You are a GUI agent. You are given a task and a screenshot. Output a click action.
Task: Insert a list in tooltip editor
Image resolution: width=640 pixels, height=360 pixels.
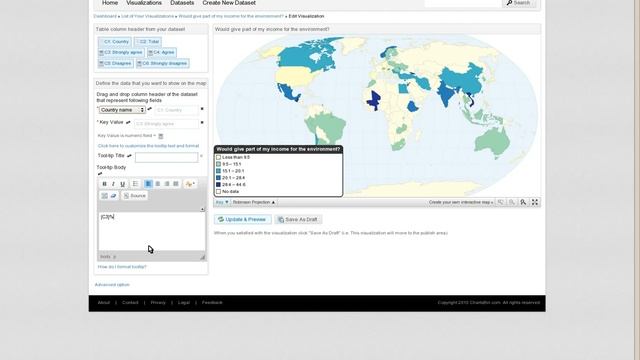(135, 184)
